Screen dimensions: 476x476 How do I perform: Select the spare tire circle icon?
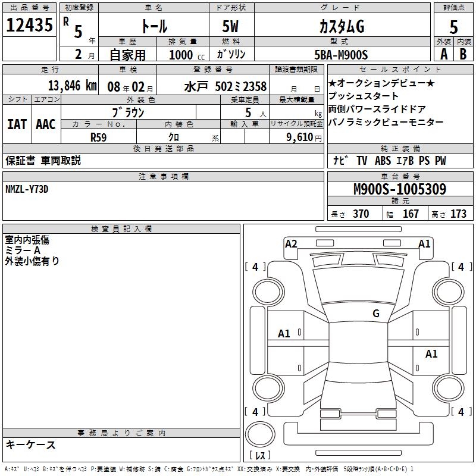tap(260, 434)
